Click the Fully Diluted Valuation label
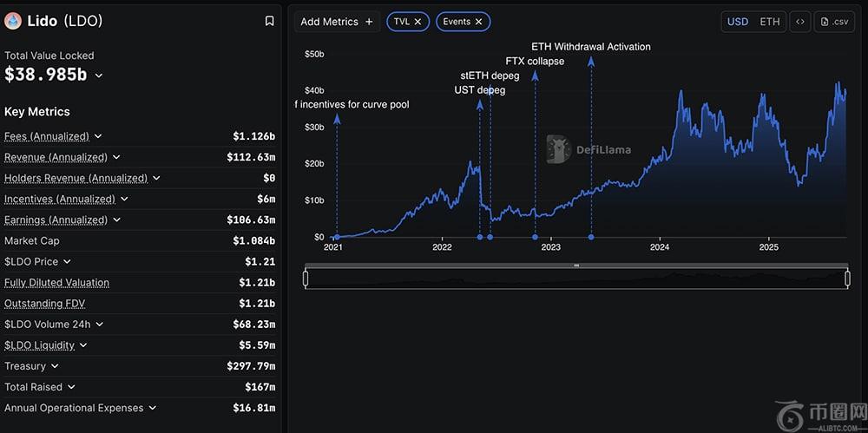The width and height of the screenshot is (868, 433). [x=56, y=283]
